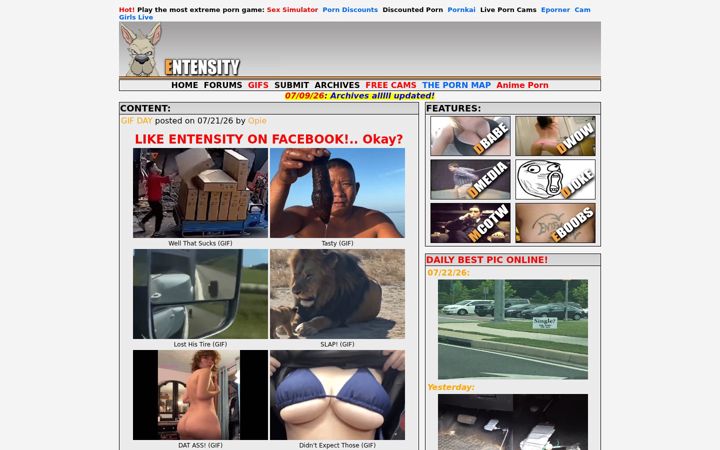Screen dimensions: 720x450
Task: Click FREE CAMS in the nav bar
Action: point(391,85)
